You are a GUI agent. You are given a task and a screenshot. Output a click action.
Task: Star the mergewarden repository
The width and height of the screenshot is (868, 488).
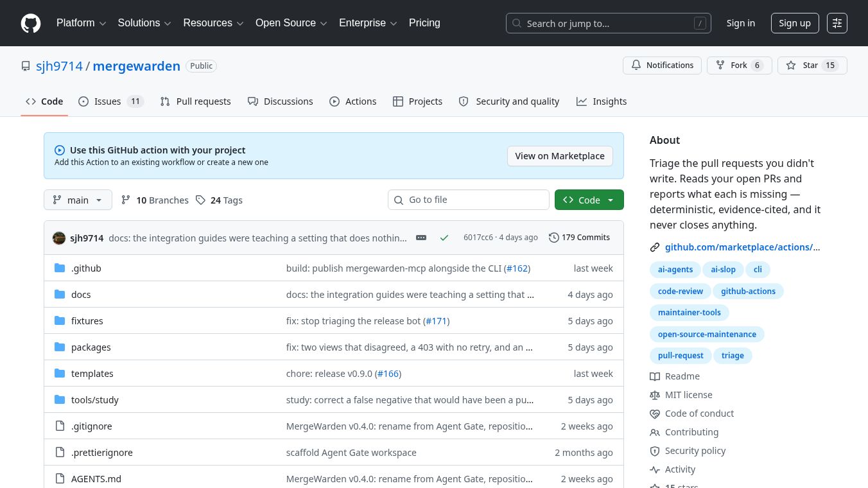click(x=812, y=65)
